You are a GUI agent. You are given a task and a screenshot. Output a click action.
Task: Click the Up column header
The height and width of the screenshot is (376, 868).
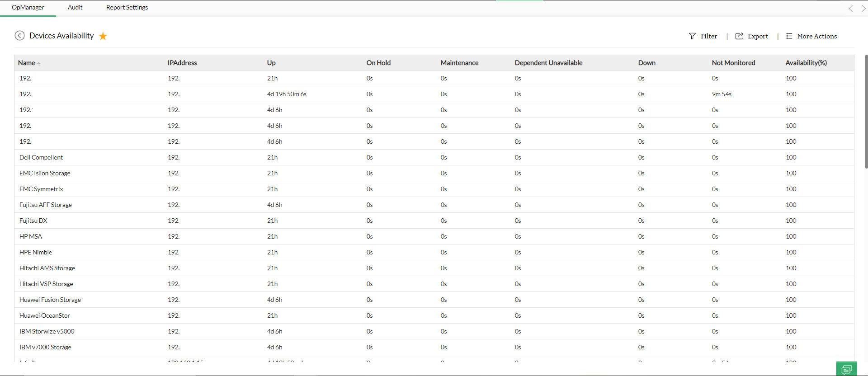coord(271,63)
